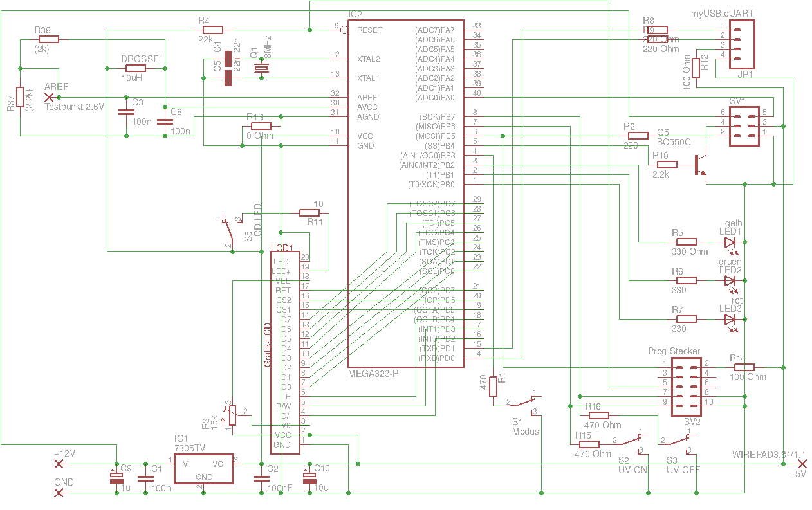The width and height of the screenshot is (812, 510).
Task: Click the yellow LED1 (gelb) symbol
Action: [730, 242]
